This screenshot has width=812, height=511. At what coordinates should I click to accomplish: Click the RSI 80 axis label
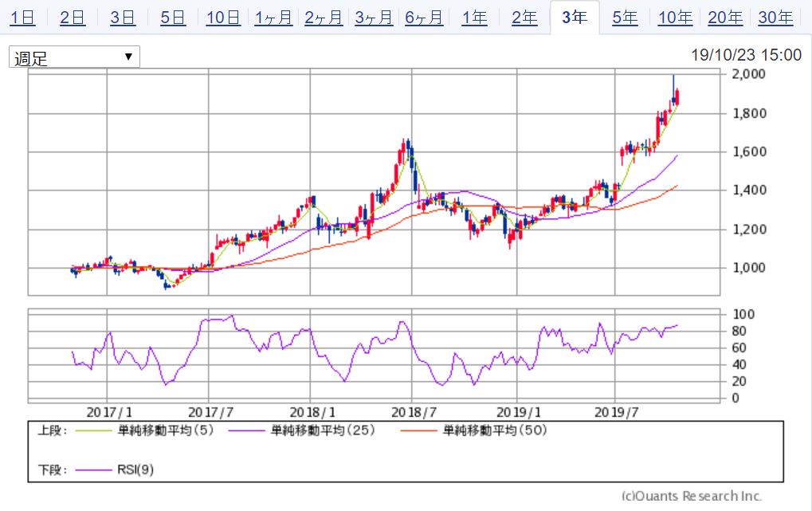739,331
